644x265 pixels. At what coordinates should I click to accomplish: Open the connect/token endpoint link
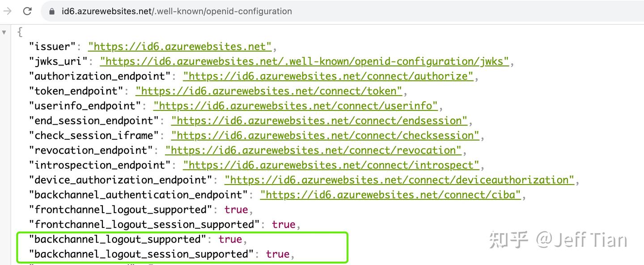(269, 91)
